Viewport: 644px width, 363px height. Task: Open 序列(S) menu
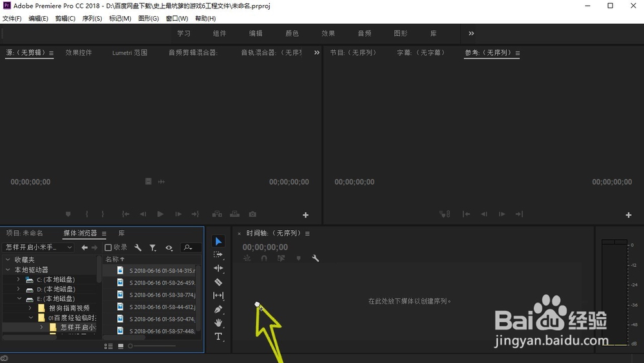(92, 19)
